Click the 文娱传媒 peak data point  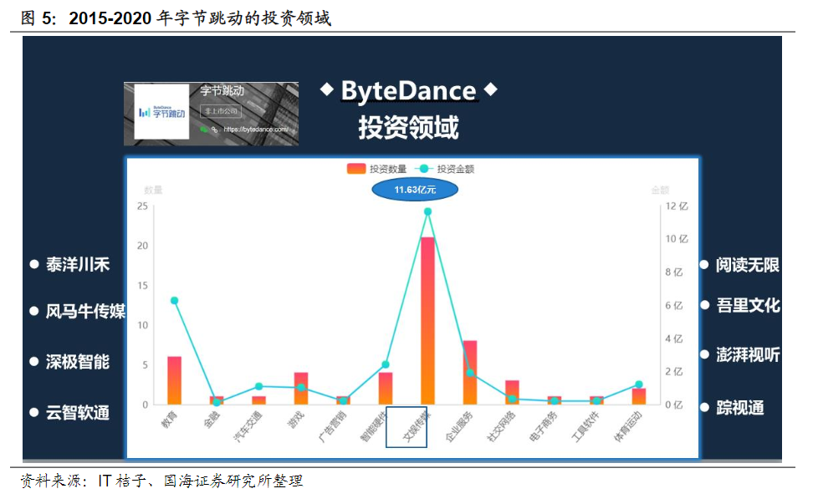tap(427, 211)
